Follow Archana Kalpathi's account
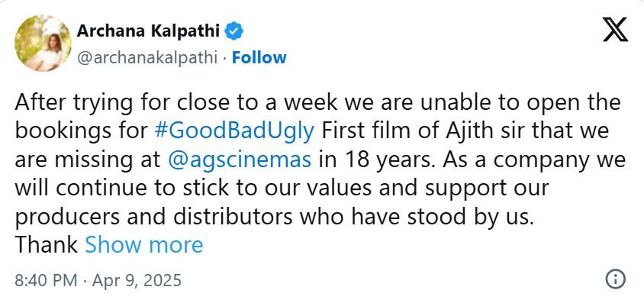The width and height of the screenshot is (644, 303). click(259, 57)
